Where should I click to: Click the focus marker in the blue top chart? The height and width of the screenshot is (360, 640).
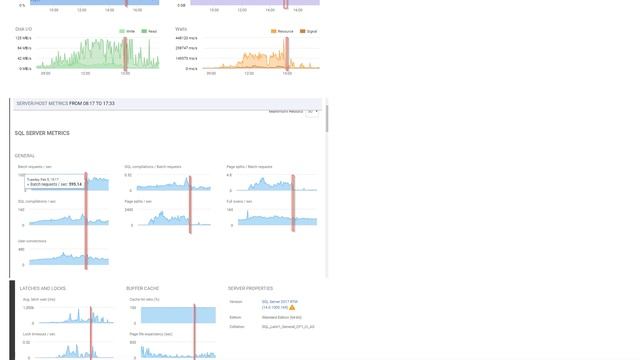pyautogui.click(x=126, y=3)
